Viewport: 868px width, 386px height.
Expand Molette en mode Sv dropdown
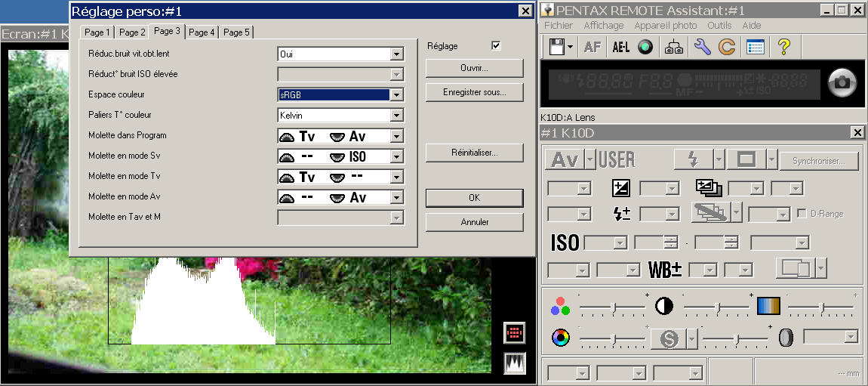[396, 156]
